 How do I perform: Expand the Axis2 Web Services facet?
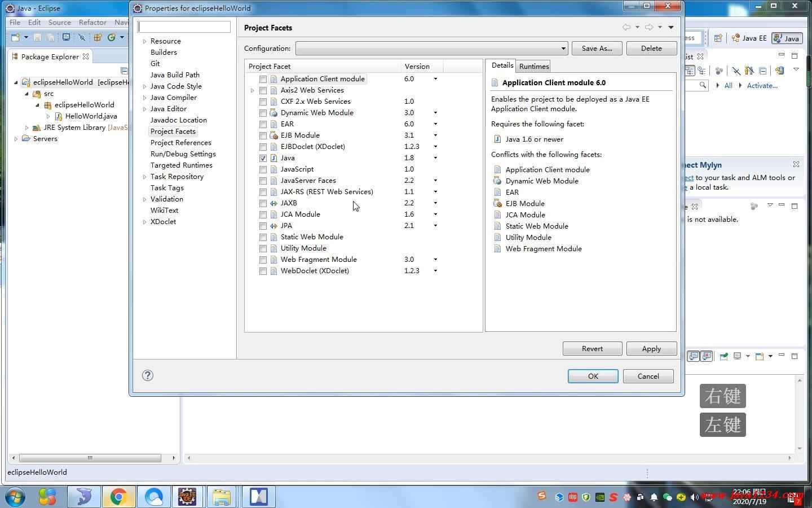tap(252, 90)
